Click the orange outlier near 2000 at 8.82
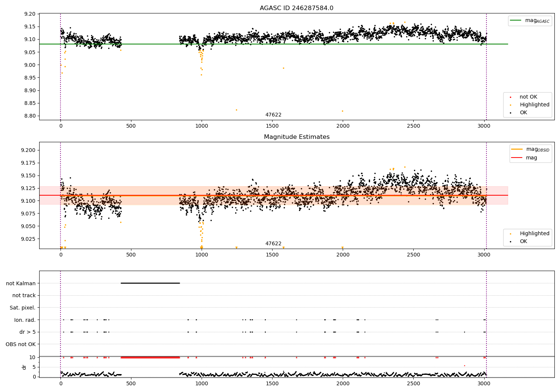560x392 pixels. point(342,111)
